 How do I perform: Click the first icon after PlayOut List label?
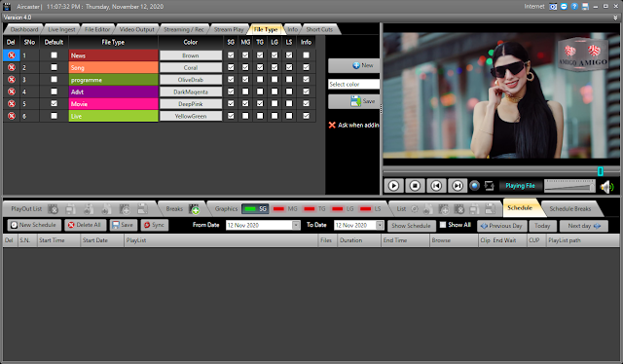(x=53, y=209)
